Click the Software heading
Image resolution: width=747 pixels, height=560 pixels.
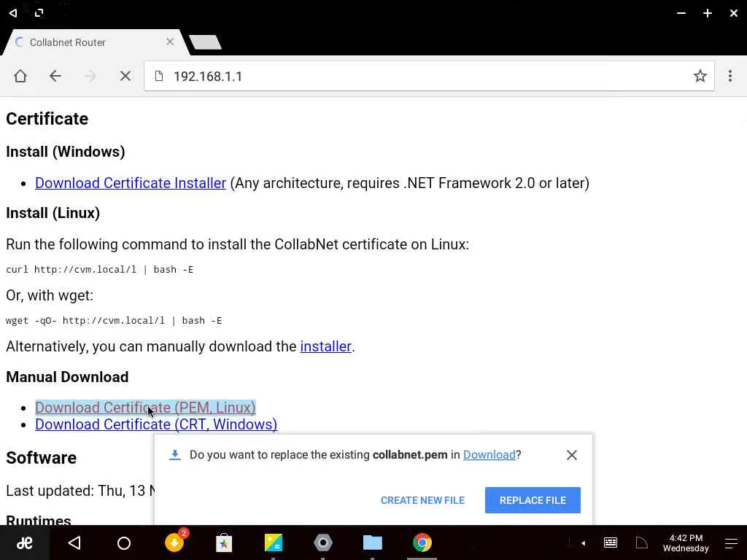pyautogui.click(x=42, y=458)
